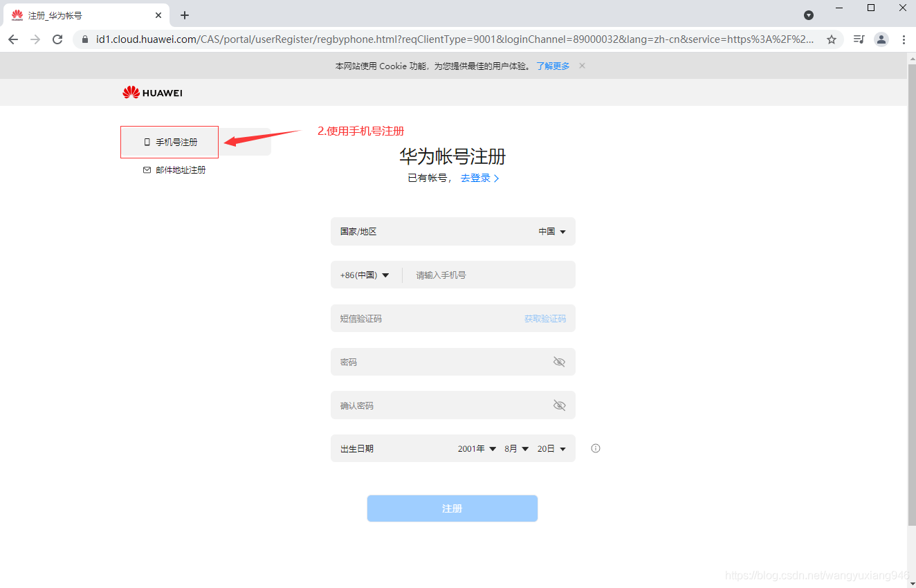Open the media control icon in toolbar

pos(859,39)
